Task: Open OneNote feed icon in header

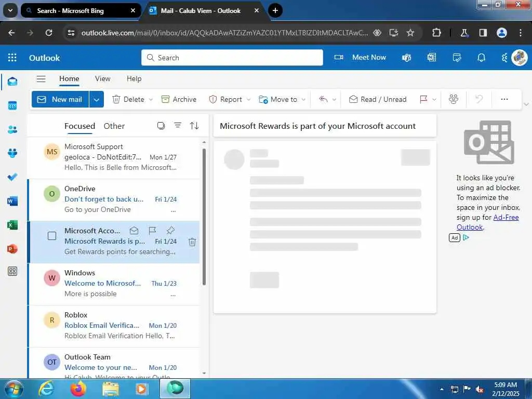Action: click(x=432, y=57)
